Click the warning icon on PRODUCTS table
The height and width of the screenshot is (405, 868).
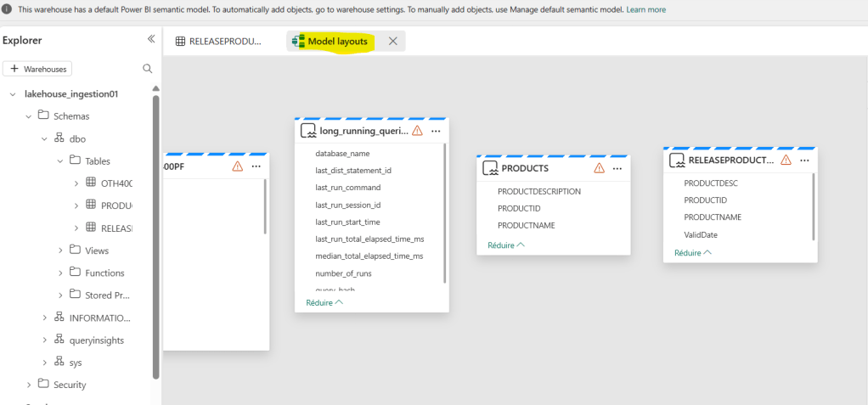[600, 168]
